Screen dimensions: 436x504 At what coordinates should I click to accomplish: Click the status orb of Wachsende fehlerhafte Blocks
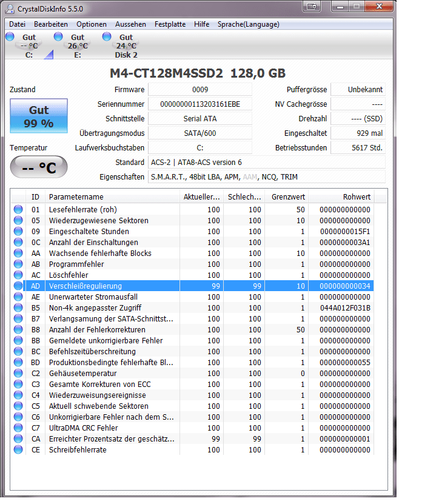(18, 254)
